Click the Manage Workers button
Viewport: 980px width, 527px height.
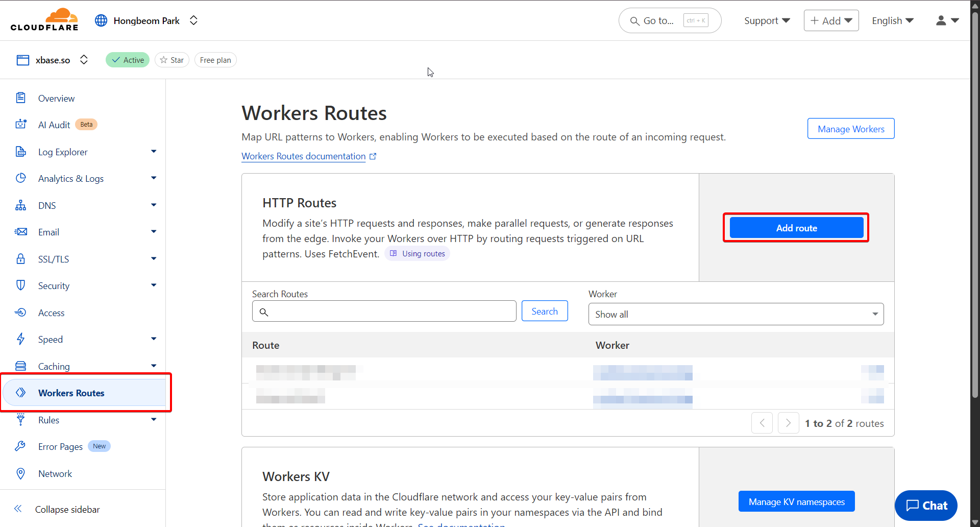(851, 129)
